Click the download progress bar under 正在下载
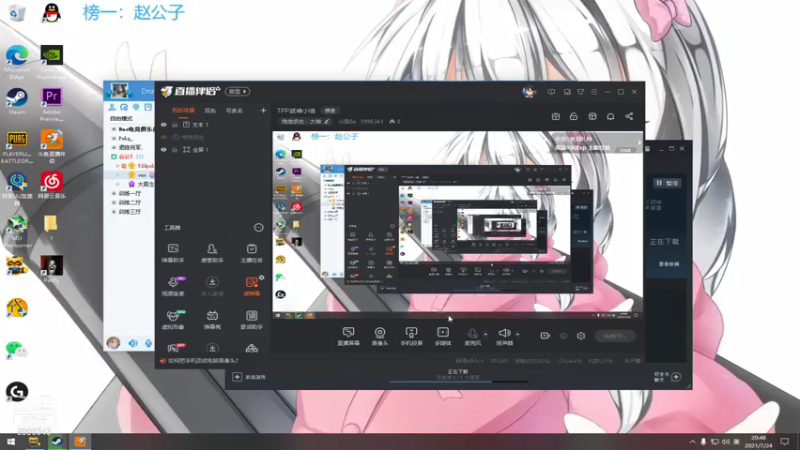Viewport: 800px width, 450px height. (458, 381)
